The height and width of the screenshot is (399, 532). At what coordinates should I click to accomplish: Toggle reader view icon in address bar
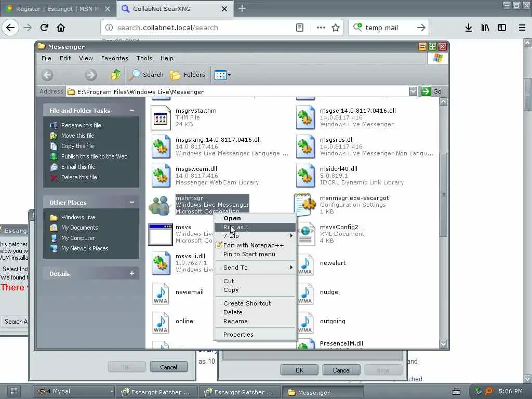coord(300,28)
